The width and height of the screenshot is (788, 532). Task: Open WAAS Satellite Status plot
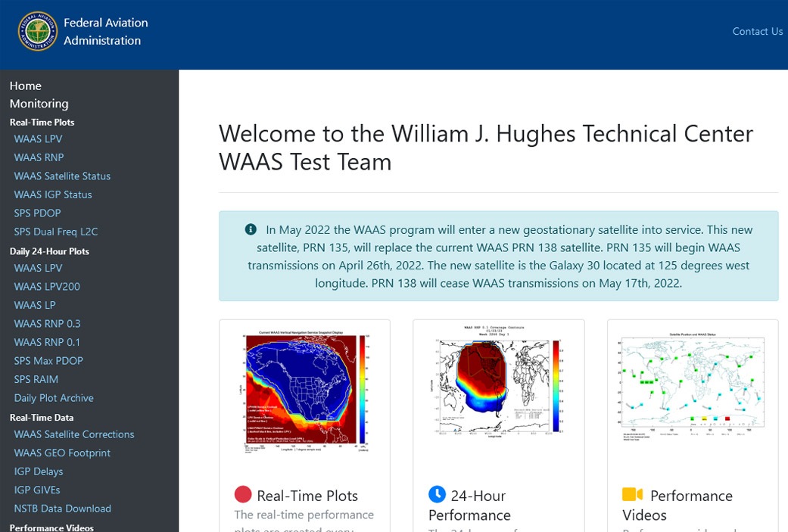(x=62, y=176)
